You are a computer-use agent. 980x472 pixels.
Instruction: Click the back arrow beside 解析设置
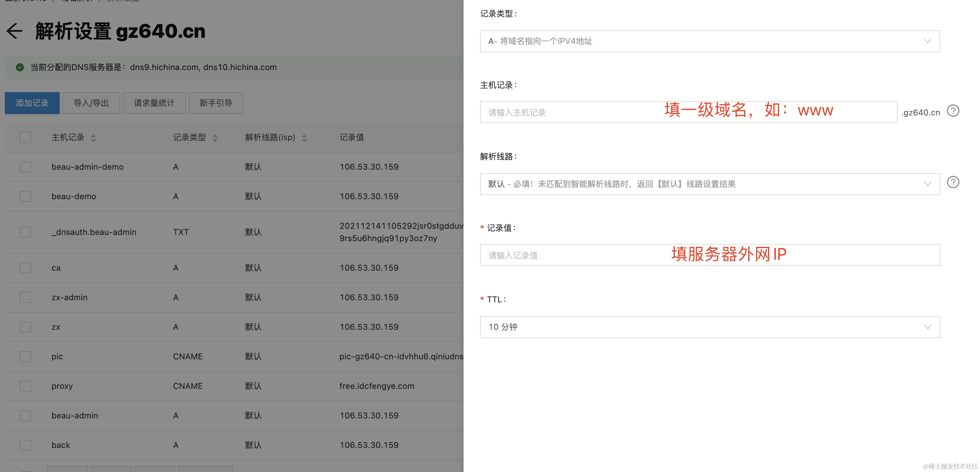pos(14,31)
